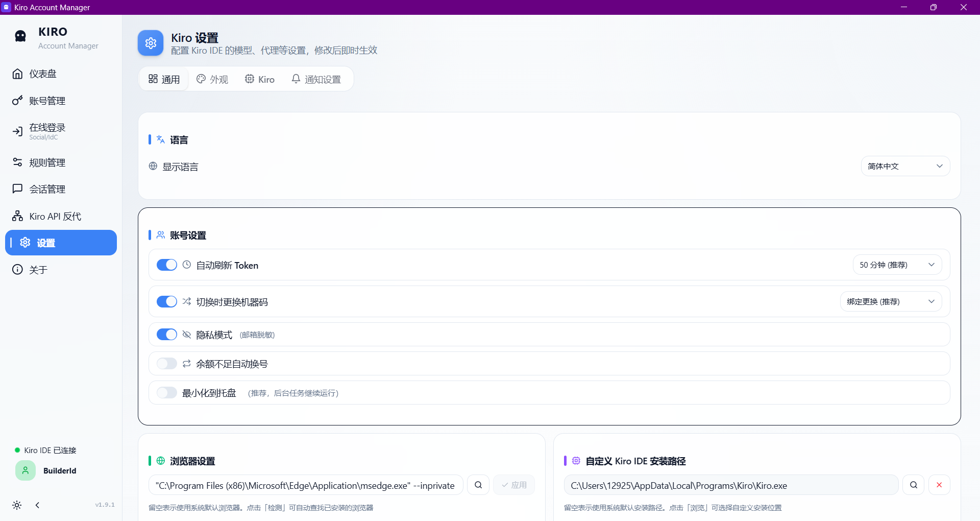The width and height of the screenshot is (980, 521).
Task: Clear Kiro IDE path with red X
Action: 939,485
